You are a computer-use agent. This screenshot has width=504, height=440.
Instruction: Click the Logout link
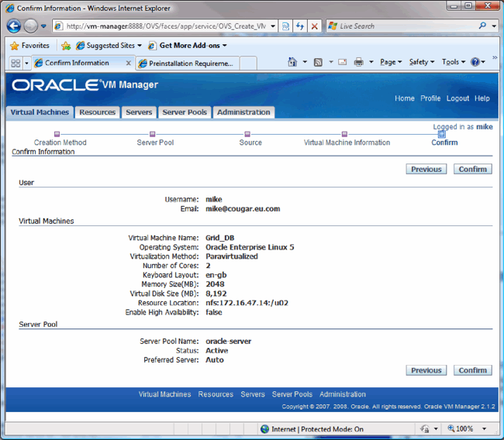click(457, 98)
